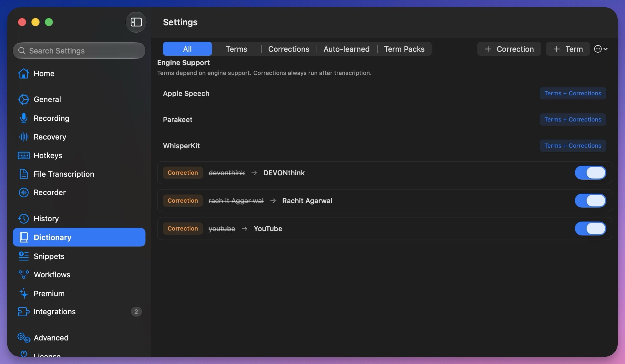This screenshot has width=625, height=364.
Task: Click the Recording microphone icon
Action: tap(24, 118)
